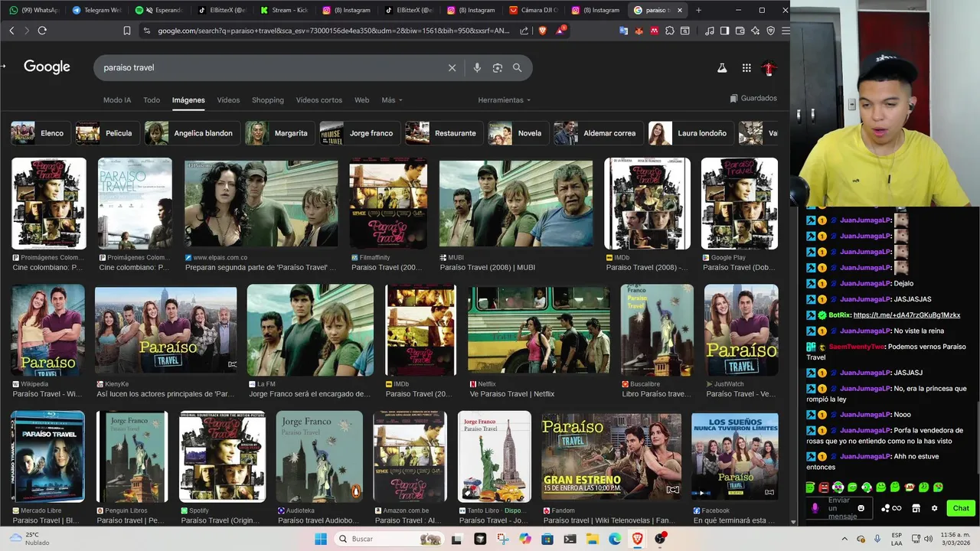The width and height of the screenshot is (980, 551).
Task: Open the Brave browser in the taskbar
Action: coord(637,539)
